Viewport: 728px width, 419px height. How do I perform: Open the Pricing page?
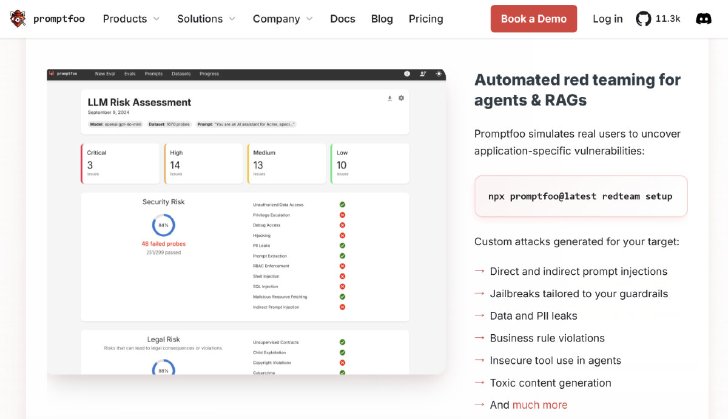426,19
